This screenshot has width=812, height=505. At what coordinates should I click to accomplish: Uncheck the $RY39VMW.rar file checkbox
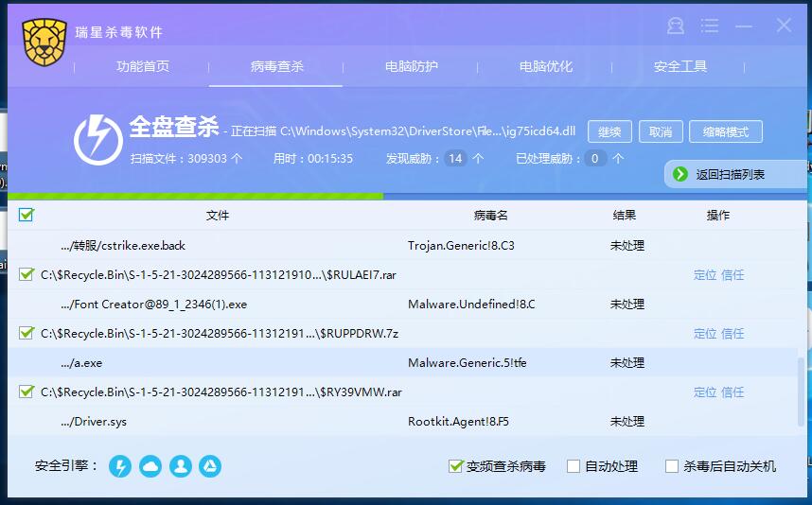26,392
